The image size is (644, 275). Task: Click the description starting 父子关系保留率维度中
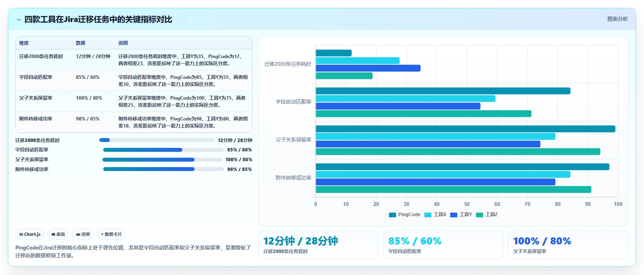(x=182, y=102)
